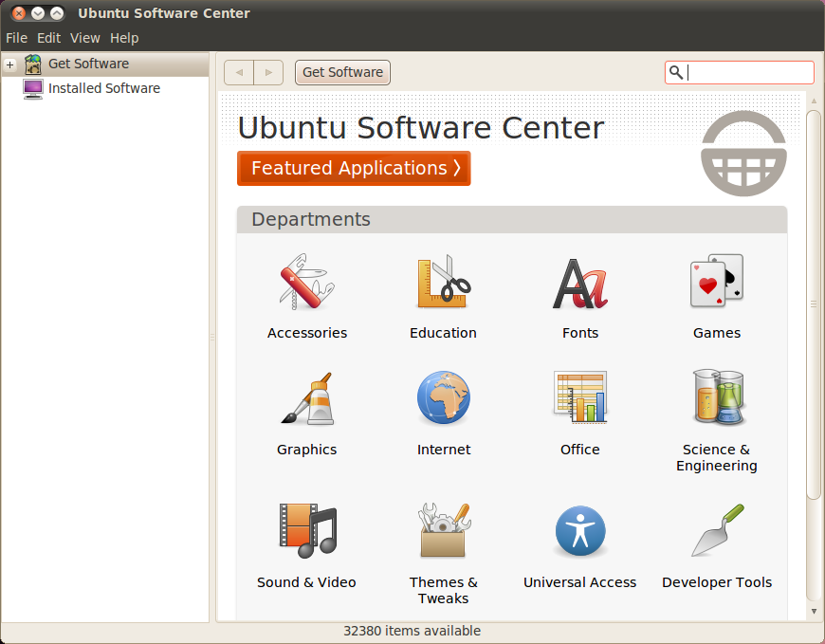The height and width of the screenshot is (644, 825).
Task: Close the Ubuntu Software Center window
Action: coord(19,13)
